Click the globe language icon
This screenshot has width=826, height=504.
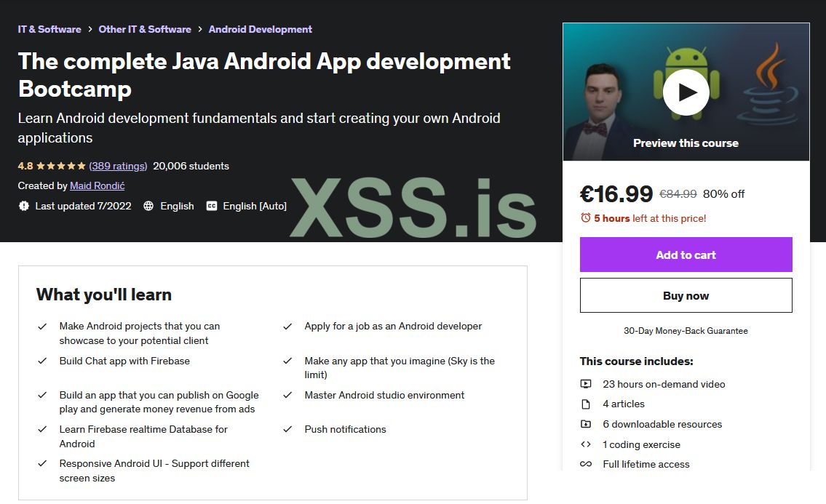148,206
